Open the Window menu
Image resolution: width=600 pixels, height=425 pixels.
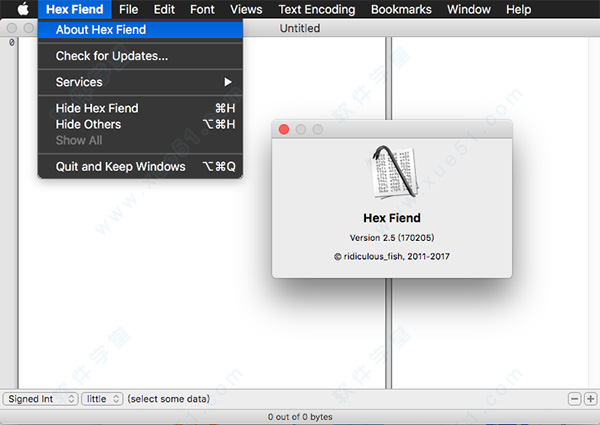tap(469, 9)
